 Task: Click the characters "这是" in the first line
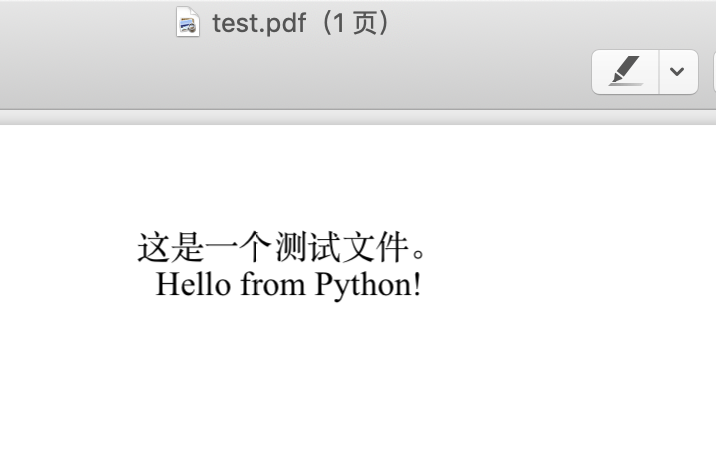(171, 247)
